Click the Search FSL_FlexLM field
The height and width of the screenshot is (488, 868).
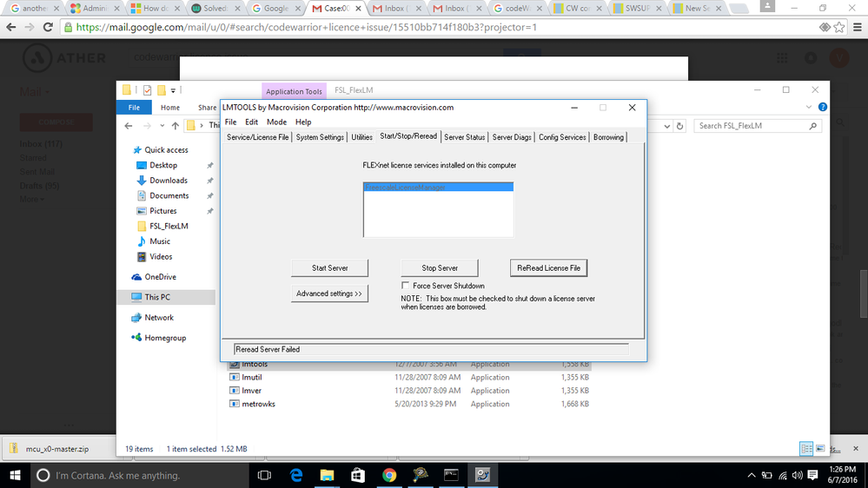pyautogui.click(x=758, y=126)
